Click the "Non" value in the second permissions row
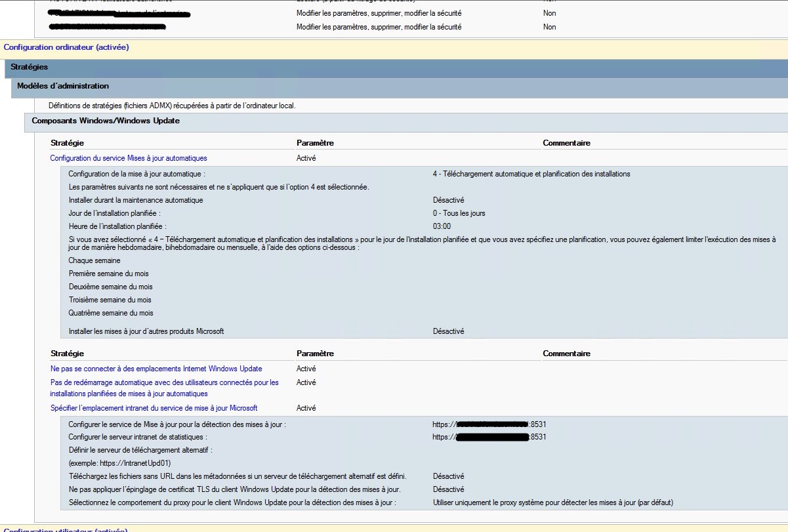The image size is (788, 532). click(x=549, y=27)
